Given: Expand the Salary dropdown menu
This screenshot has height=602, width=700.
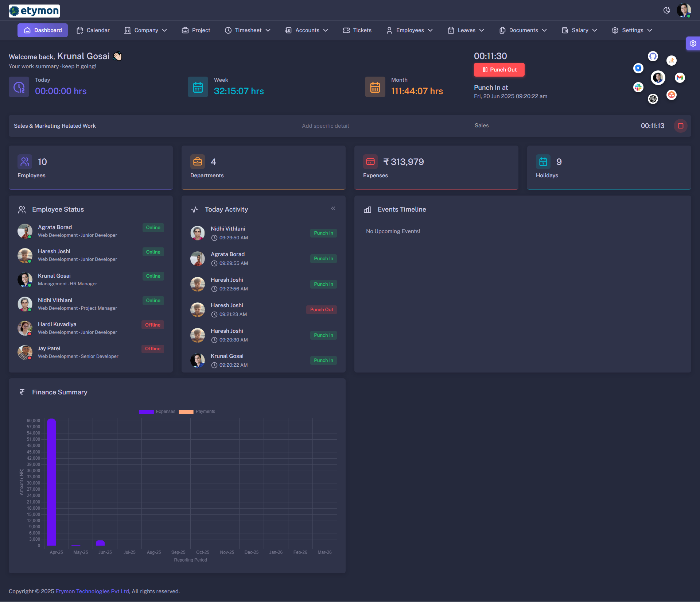Looking at the screenshot, I should (579, 30).
